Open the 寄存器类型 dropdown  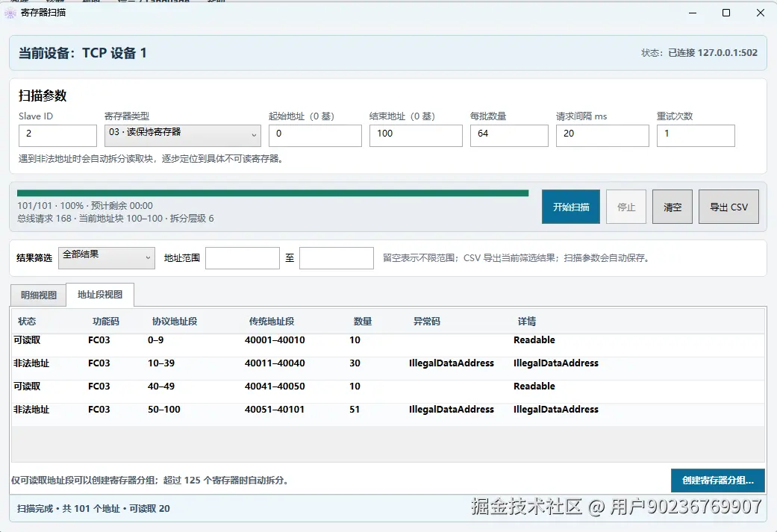pyautogui.click(x=182, y=135)
